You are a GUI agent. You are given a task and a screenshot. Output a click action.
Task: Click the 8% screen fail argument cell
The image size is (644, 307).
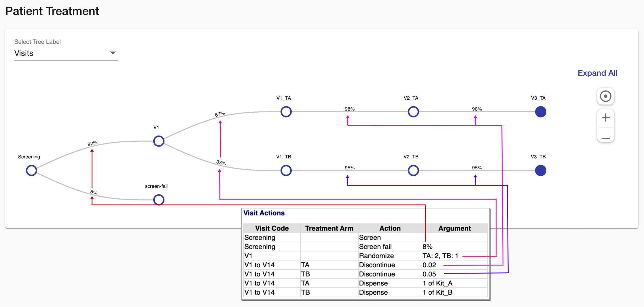[454, 247]
